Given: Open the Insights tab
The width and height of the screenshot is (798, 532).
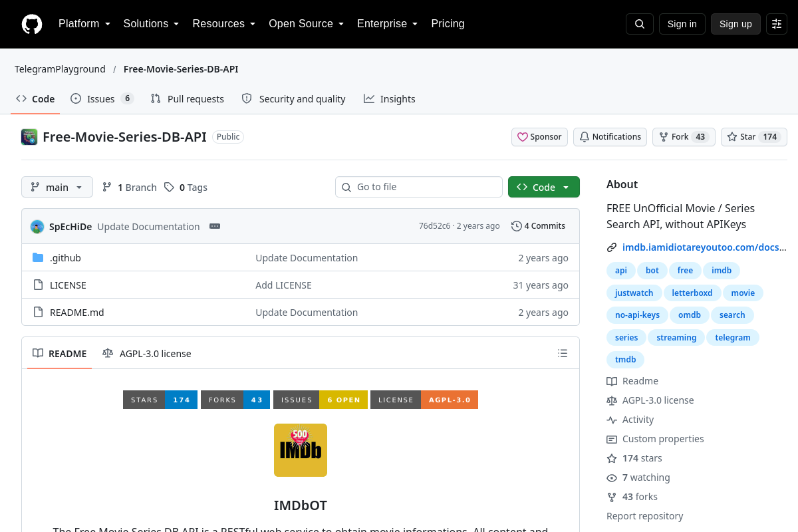Looking at the screenshot, I should [x=390, y=99].
